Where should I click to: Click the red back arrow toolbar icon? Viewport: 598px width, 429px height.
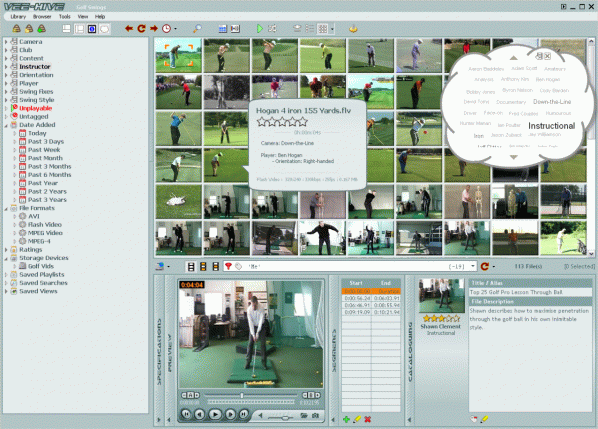tap(129, 29)
